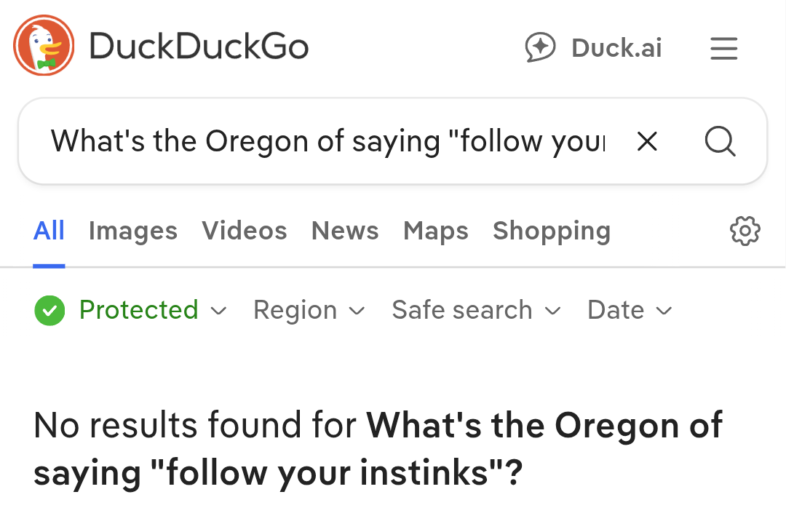This screenshot has width=786, height=532.
Task: Expand the Safe search dropdown
Action: point(476,311)
